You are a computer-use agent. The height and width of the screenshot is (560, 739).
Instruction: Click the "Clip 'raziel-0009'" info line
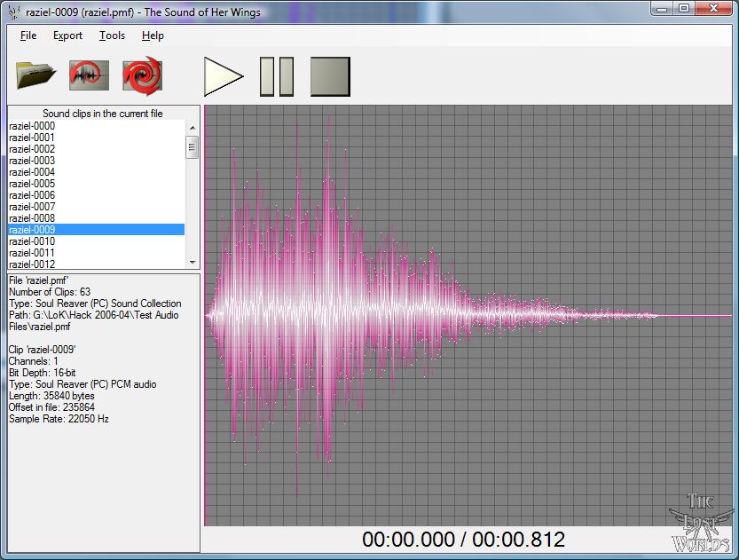(x=42, y=350)
